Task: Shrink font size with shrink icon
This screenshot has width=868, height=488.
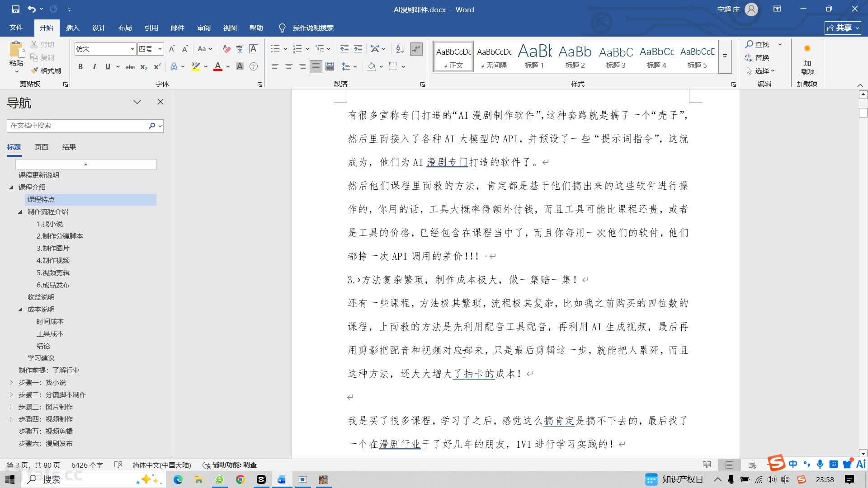Action: tap(185, 49)
